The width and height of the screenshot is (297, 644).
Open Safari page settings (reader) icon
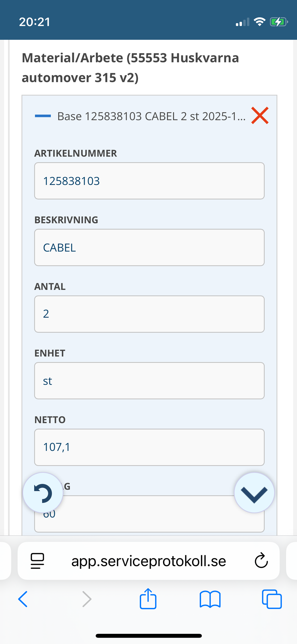coord(37,561)
